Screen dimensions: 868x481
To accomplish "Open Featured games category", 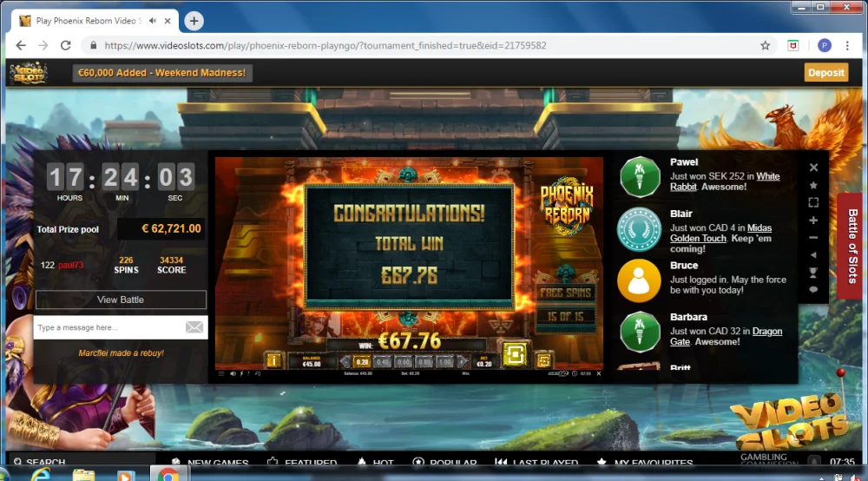I will (302, 463).
